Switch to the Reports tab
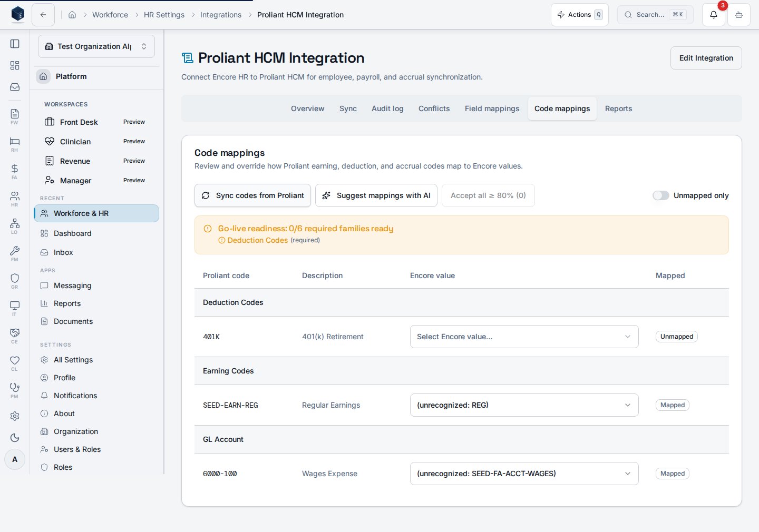This screenshot has width=759, height=532. click(x=618, y=109)
